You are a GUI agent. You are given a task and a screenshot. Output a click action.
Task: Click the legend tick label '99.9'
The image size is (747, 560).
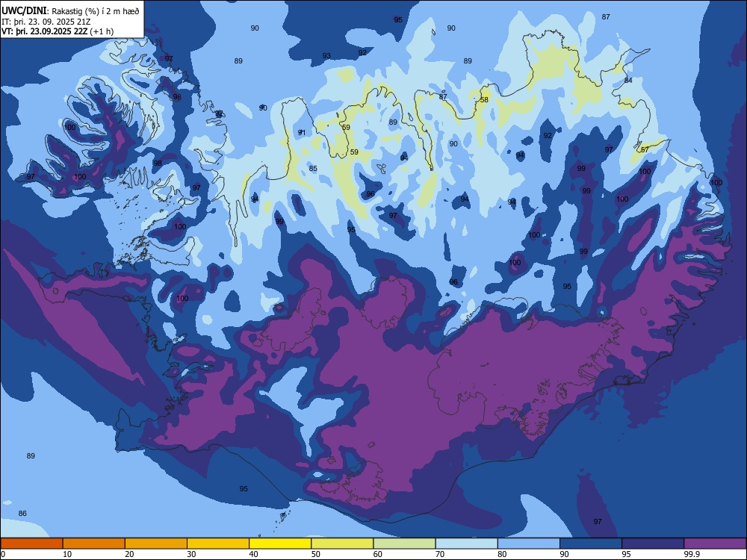(x=691, y=554)
